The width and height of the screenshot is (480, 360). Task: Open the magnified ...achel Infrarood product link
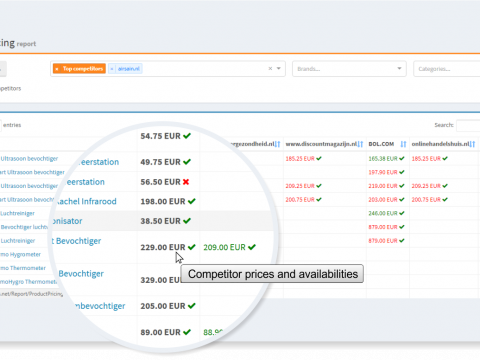point(86,201)
